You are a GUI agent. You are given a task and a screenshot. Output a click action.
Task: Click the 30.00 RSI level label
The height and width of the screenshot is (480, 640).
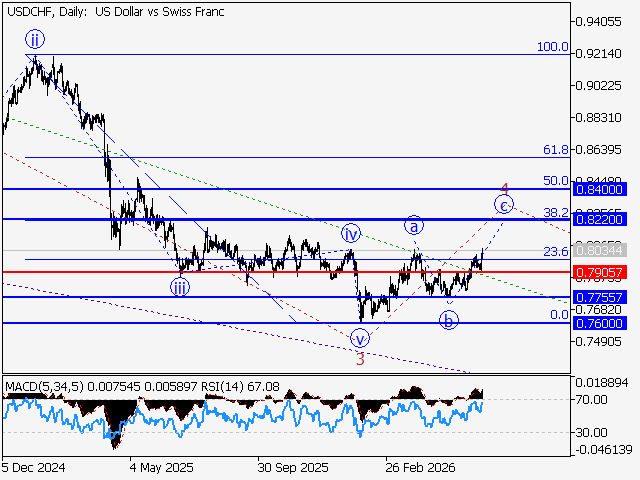[x=591, y=432]
